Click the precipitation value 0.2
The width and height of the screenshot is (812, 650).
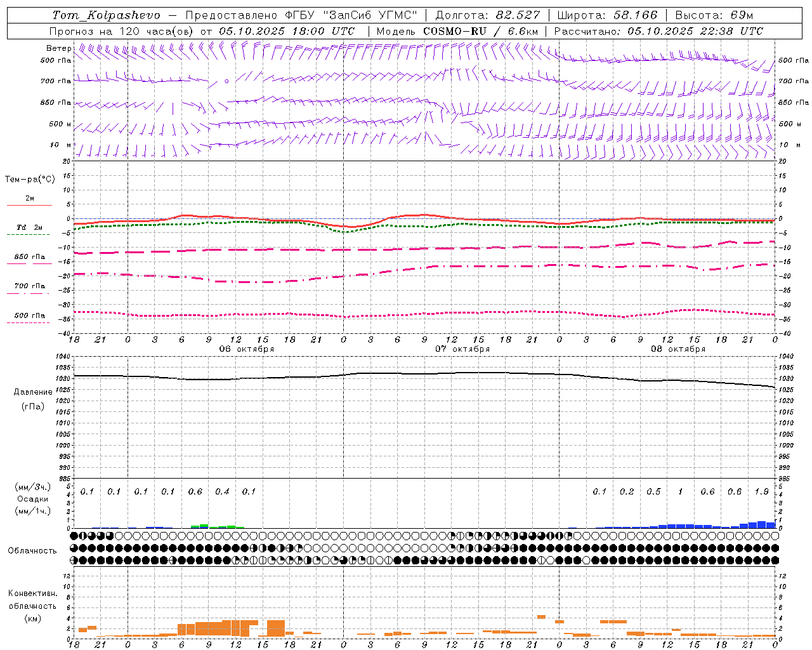(627, 491)
